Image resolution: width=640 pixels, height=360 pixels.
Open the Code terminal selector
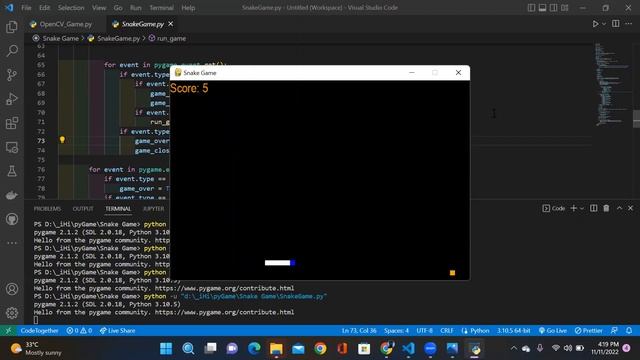(554, 208)
